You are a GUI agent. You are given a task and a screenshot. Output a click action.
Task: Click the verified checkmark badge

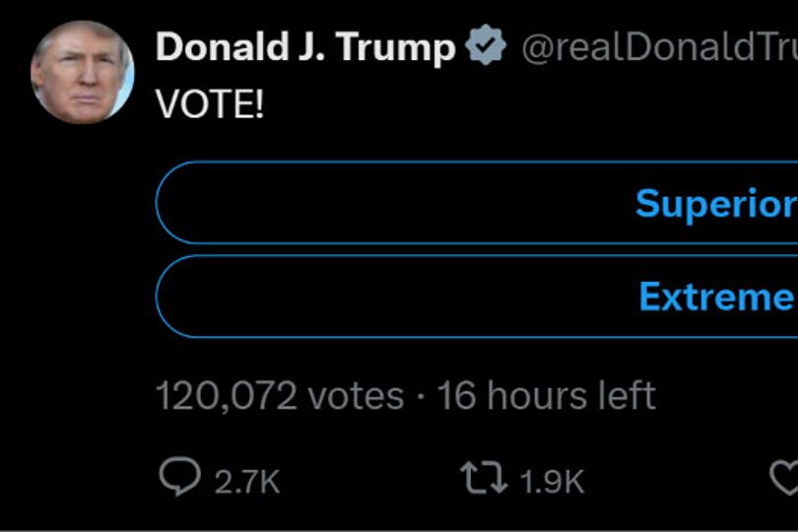point(486,44)
